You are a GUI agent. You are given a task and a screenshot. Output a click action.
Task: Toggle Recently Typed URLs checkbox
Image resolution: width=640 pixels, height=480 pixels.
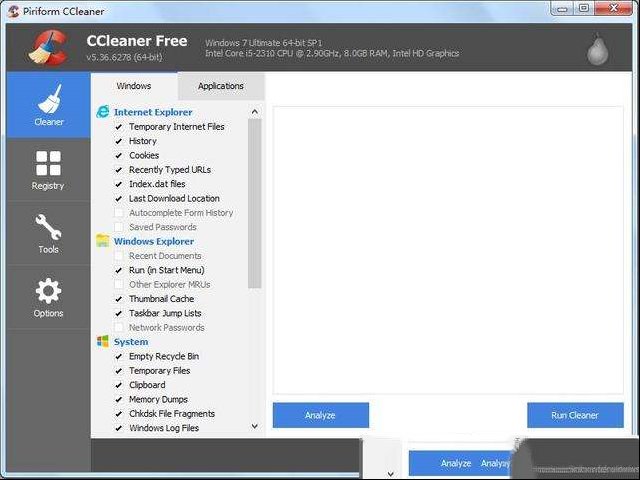(x=118, y=170)
